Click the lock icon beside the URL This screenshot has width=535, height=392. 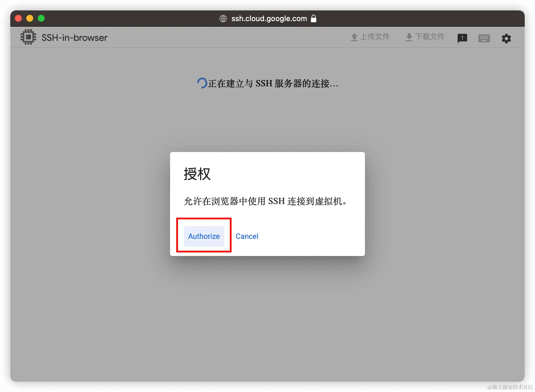[314, 18]
